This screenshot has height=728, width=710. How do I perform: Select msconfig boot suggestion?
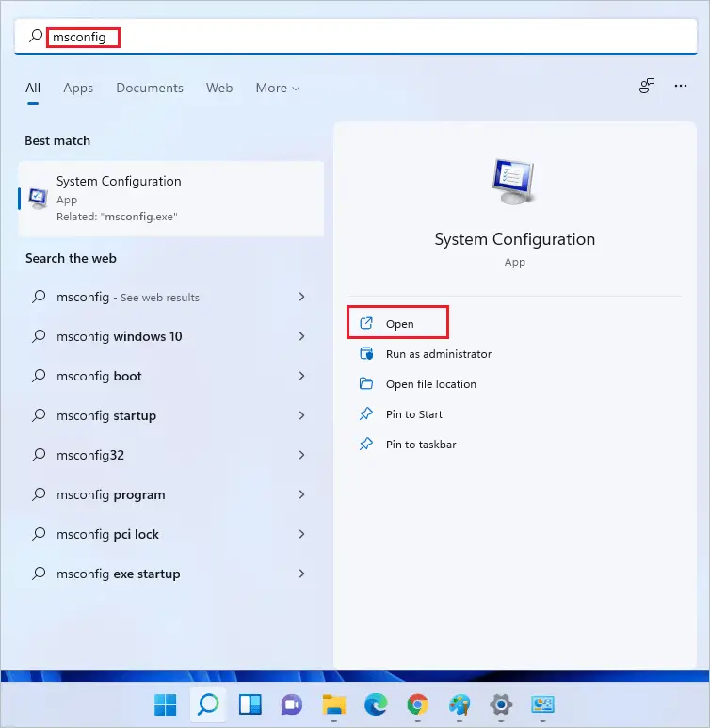[x=169, y=376]
